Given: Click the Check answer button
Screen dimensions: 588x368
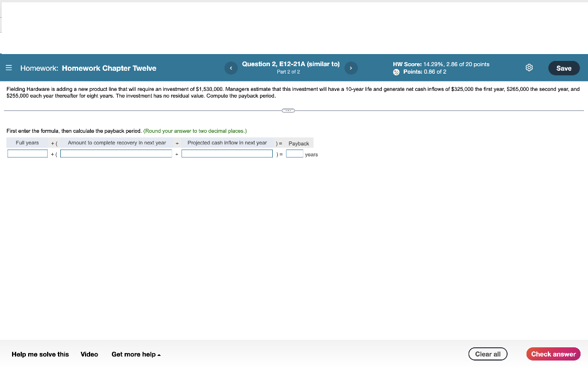Looking at the screenshot, I should click(x=553, y=354).
